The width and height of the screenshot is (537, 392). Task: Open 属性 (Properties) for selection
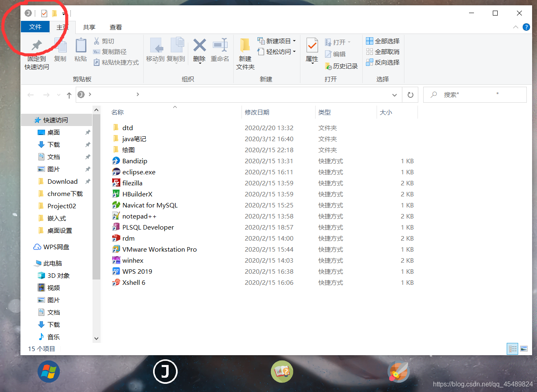pos(311,49)
